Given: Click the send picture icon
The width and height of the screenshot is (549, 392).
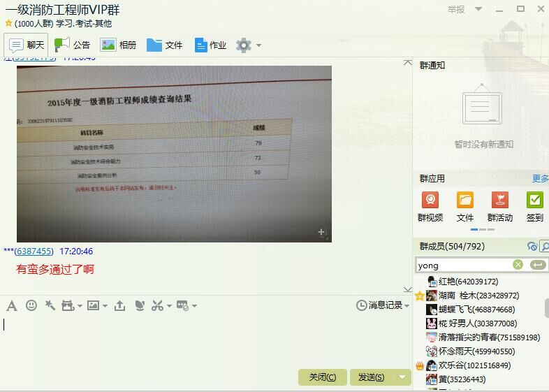Looking at the screenshot, I should tap(93, 305).
